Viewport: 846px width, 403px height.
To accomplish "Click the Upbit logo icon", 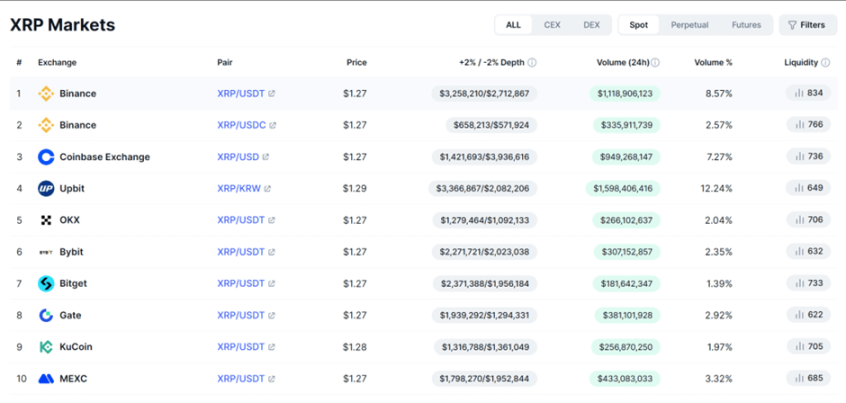I will point(46,188).
